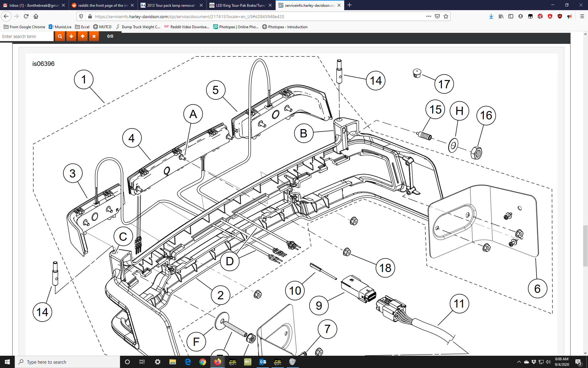The height and width of the screenshot is (368, 588).
Task: Switch to 2013 Tour pack lamp removal tab
Action: pos(171,5)
